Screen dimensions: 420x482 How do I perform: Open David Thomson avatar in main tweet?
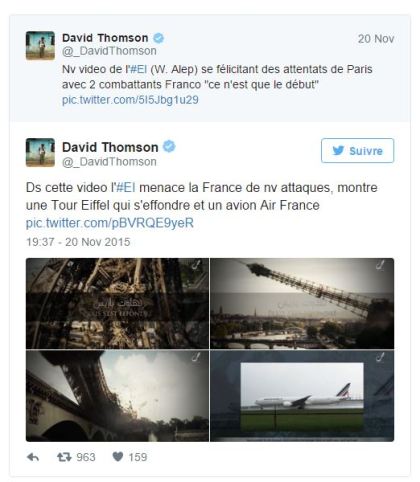coord(40,152)
